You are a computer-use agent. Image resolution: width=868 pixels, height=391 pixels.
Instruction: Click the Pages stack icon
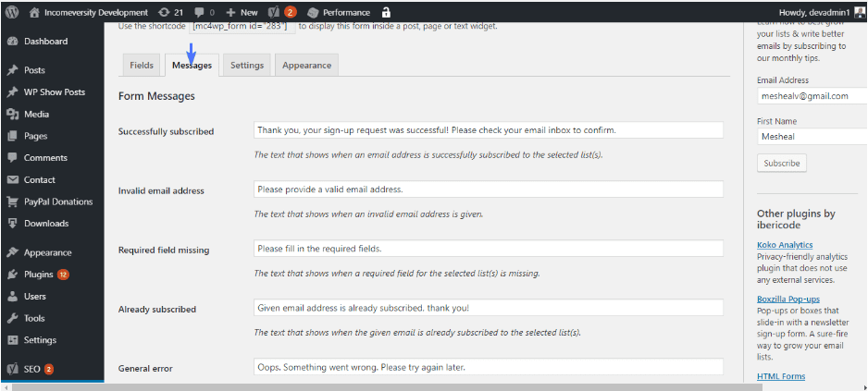[13, 136]
